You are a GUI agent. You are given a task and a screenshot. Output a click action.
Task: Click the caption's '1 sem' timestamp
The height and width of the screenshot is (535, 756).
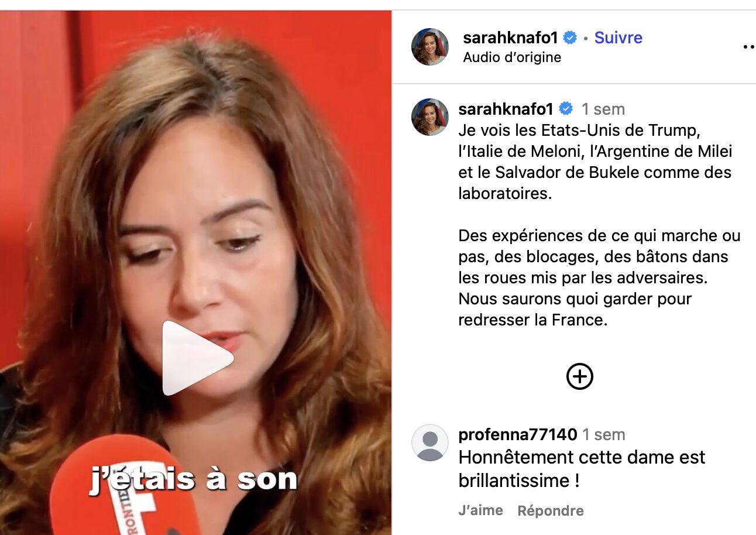click(603, 109)
